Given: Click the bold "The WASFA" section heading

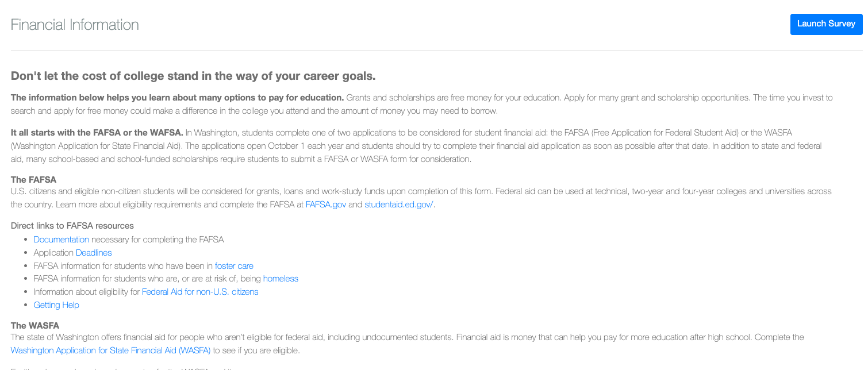Looking at the screenshot, I should coord(34,325).
